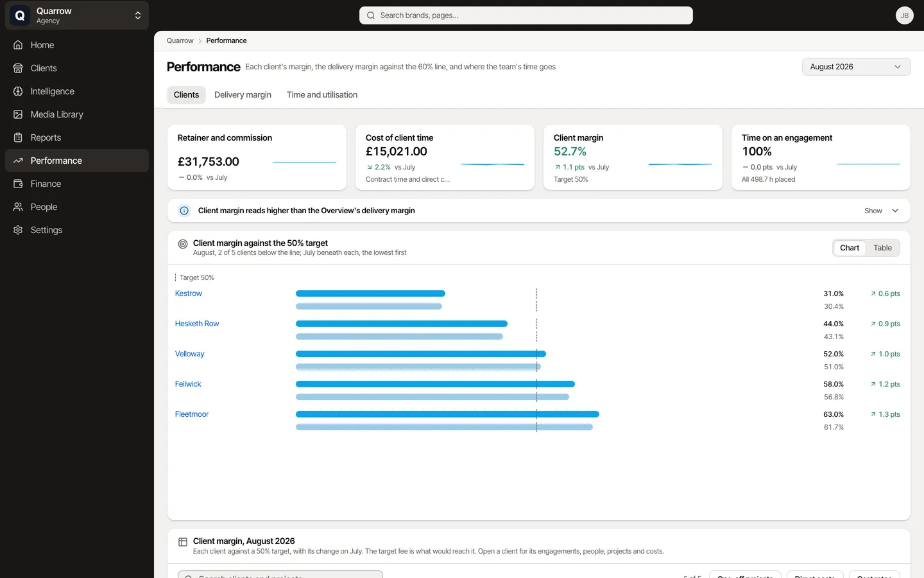Click the Quarrow Q logo
The width and height of the screenshot is (924, 578).
click(x=20, y=15)
